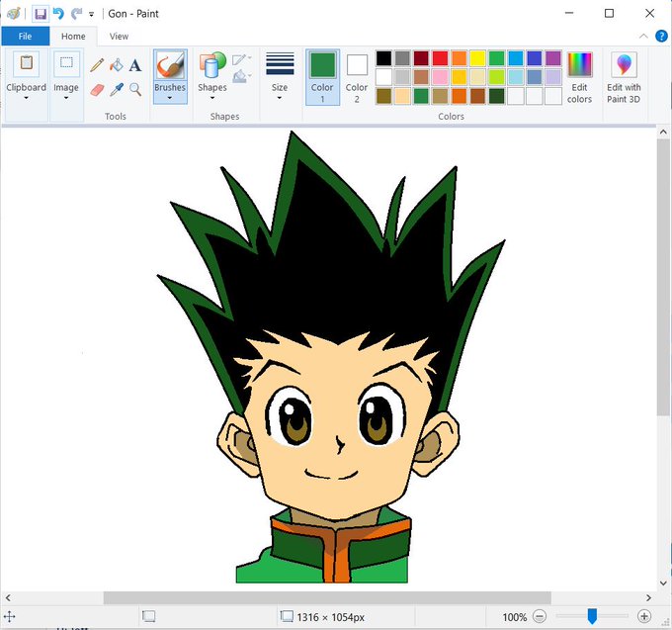Pick the orange swatch in top row
Screen dimensions: 672x630
point(459,58)
